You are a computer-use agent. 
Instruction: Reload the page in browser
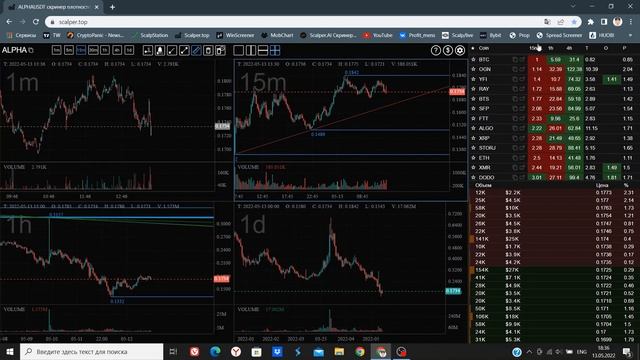(36, 22)
